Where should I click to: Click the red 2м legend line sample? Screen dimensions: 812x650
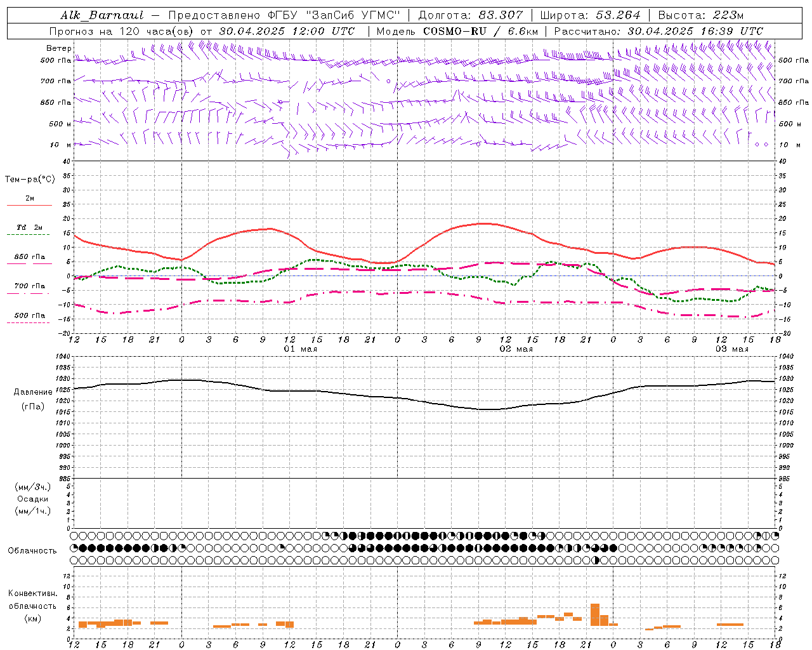pyautogui.click(x=29, y=206)
